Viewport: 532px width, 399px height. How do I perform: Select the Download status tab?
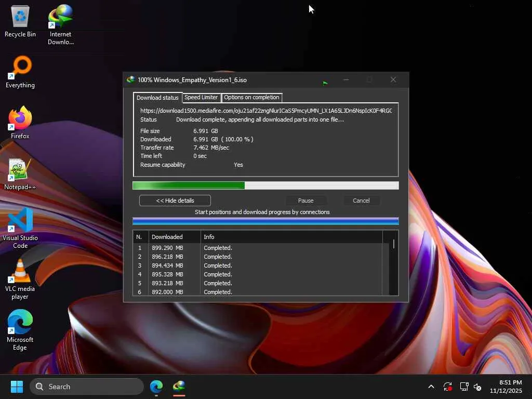157,98
